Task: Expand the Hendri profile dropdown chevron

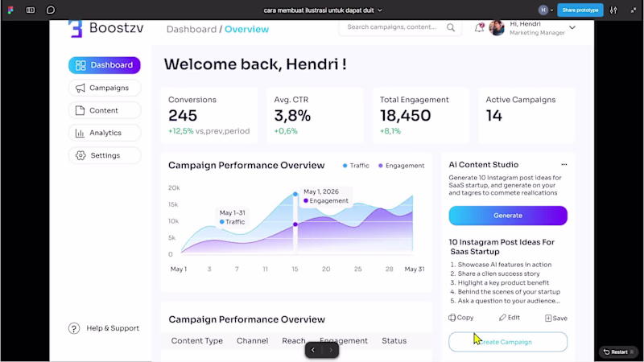Action: click(572, 28)
